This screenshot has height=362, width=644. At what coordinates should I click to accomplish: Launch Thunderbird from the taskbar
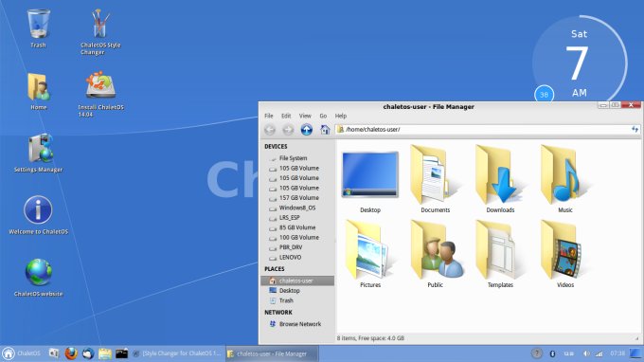[x=87, y=353]
